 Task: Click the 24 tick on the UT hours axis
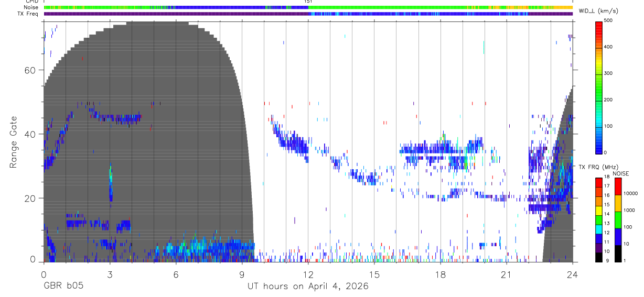pyautogui.click(x=573, y=274)
